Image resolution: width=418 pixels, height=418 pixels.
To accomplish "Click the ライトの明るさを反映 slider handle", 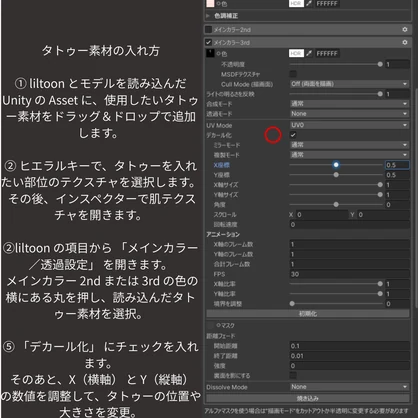I will pyautogui.click(x=380, y=94).
